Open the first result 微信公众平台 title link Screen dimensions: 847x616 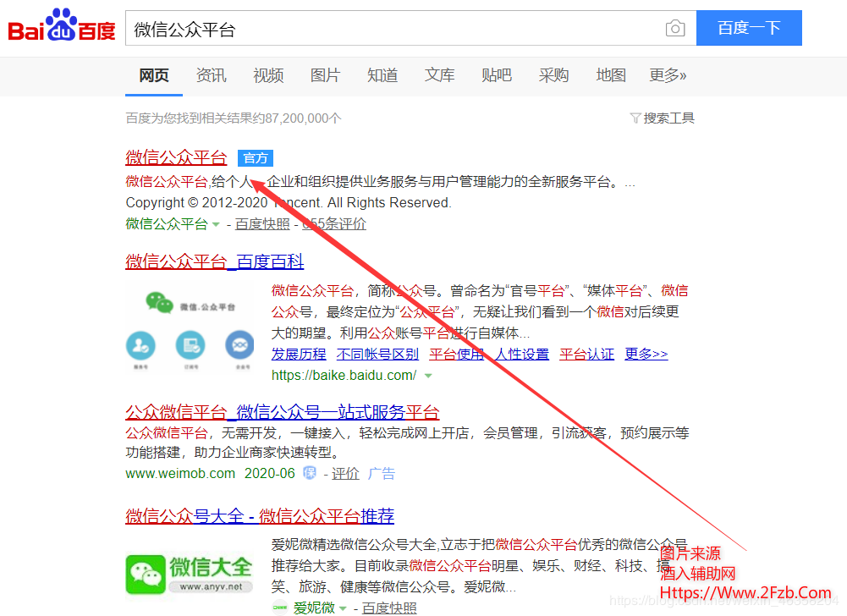[x=176, y=157]
